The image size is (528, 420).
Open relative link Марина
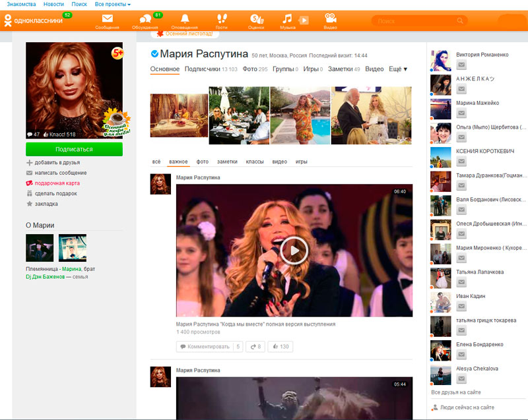coord(71,269)
